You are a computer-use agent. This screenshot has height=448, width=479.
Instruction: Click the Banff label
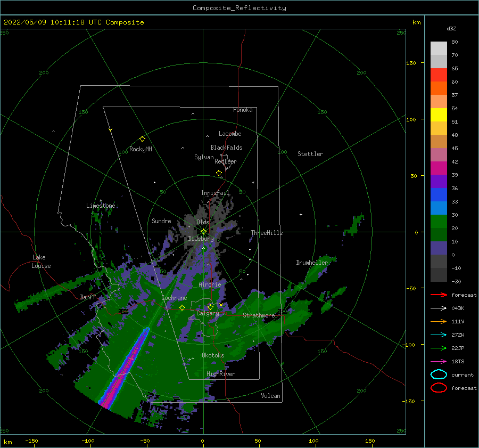pos(88,297)
